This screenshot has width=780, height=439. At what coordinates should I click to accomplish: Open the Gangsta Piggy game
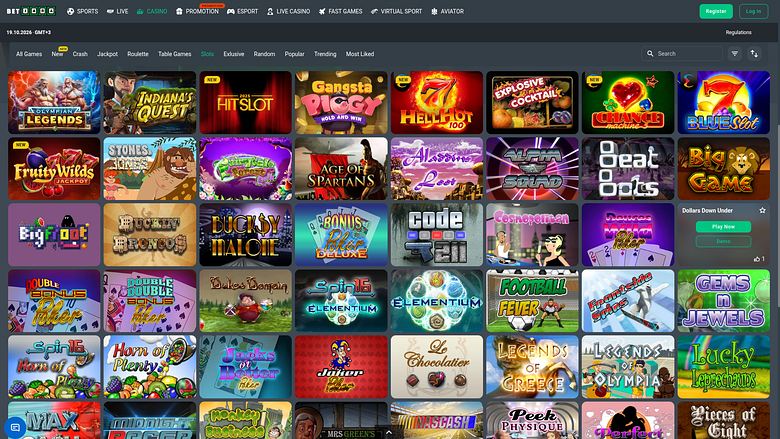[341, 102]
